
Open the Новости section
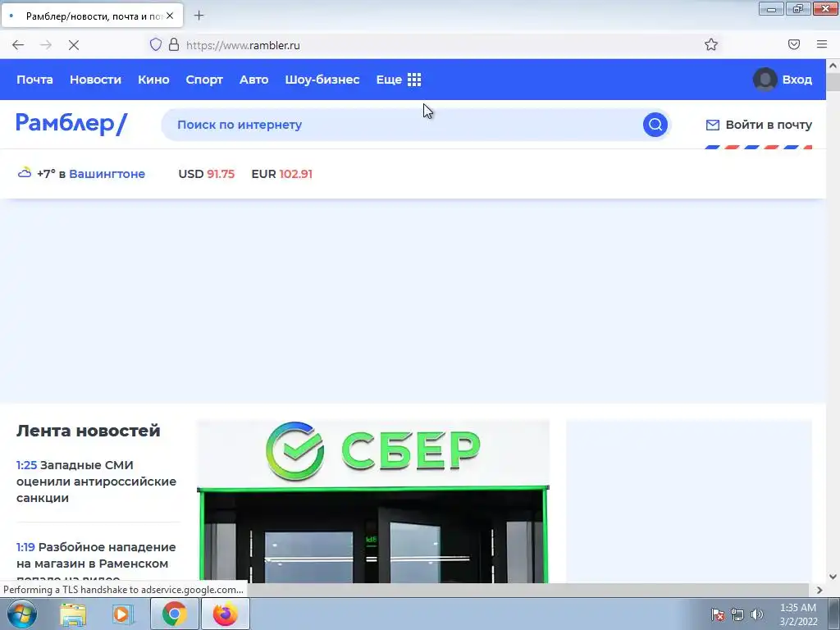point(95,80)
